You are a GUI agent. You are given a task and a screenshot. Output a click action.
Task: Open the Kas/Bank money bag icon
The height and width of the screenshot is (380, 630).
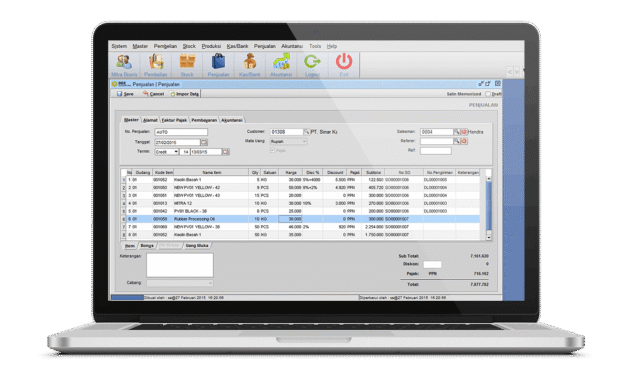(250, 65)
